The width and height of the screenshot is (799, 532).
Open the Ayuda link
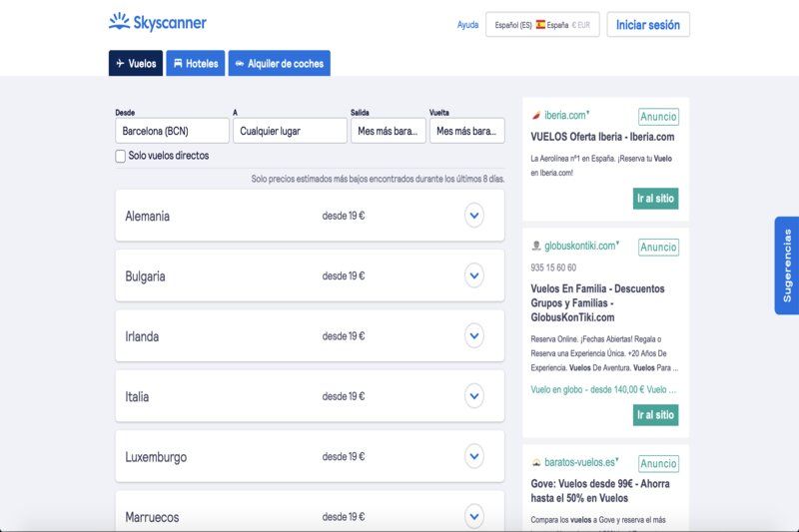(x=467, y=24)
